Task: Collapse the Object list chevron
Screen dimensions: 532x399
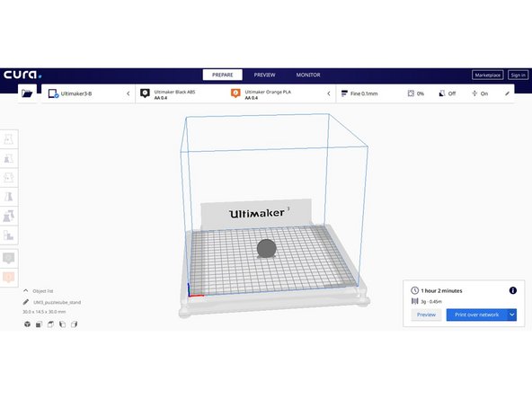Action: [x=26, y=291]
